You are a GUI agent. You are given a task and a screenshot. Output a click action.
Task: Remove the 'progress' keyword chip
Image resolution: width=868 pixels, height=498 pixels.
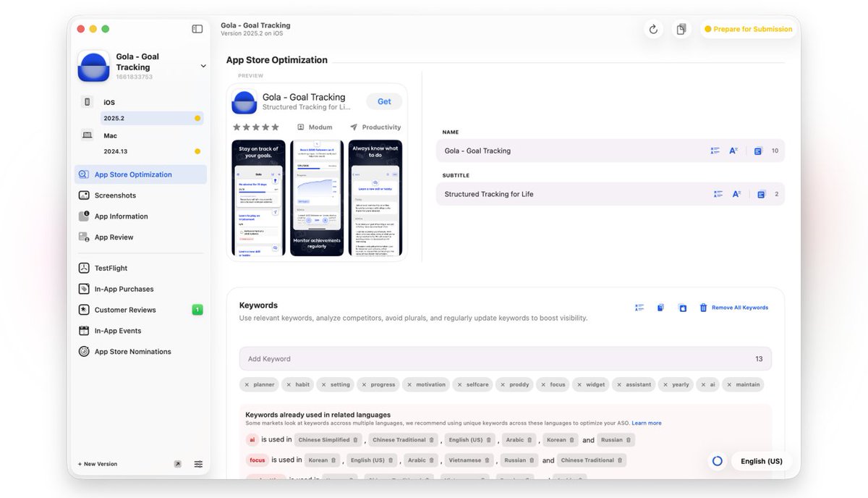364,385
